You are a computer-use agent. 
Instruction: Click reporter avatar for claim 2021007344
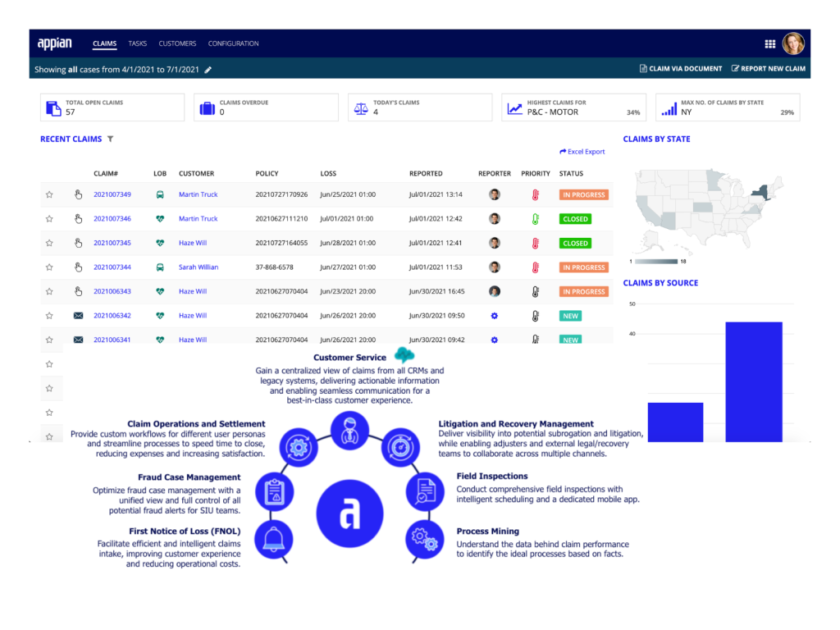[495, 267]
